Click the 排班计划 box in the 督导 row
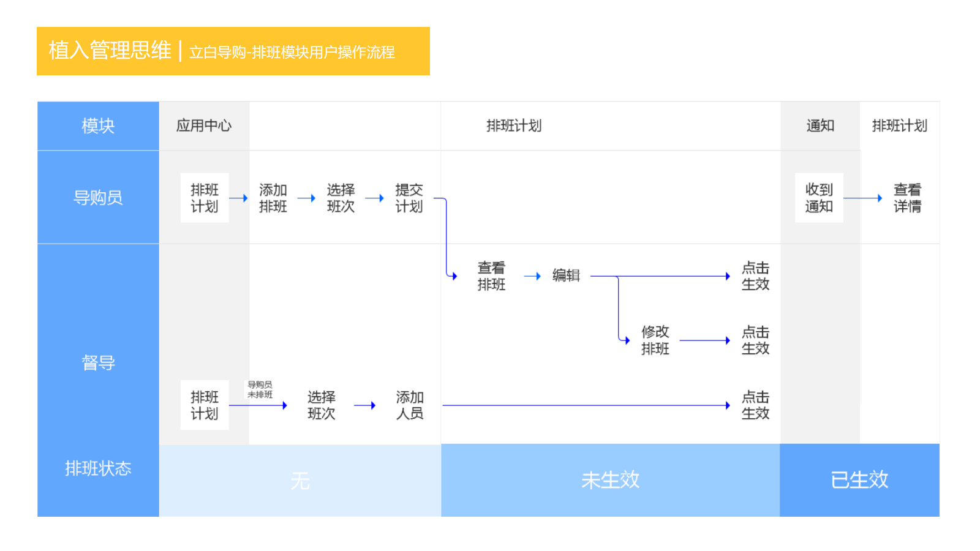Image resolution: width=980 pixels, height=551 pixels. point(205,405)
